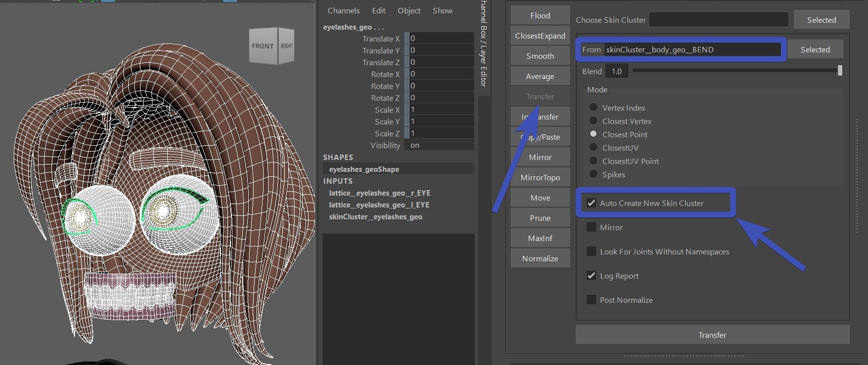The width and height of the screenshot is (868, 365).
Task: Select the ClosestExpand tool button
Action: pos(540,36)
